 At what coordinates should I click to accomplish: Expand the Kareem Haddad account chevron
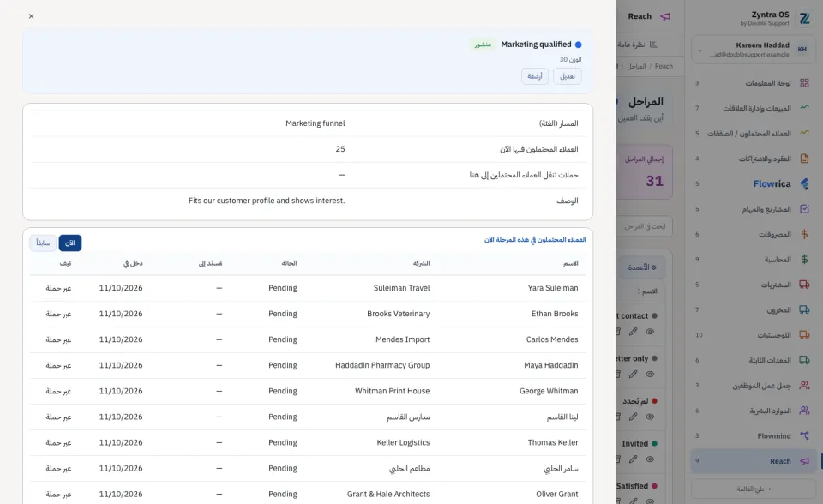tap(700, 51)
